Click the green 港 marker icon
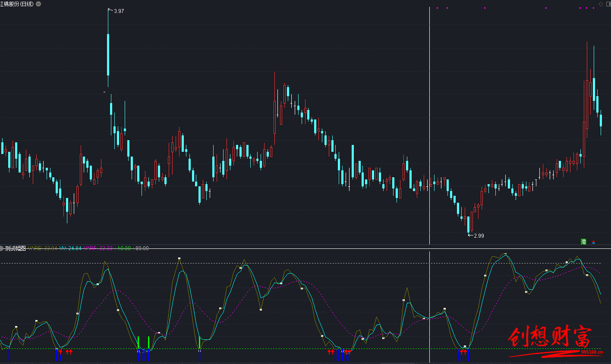Screen dimensions: 611x364 [583, 242]
